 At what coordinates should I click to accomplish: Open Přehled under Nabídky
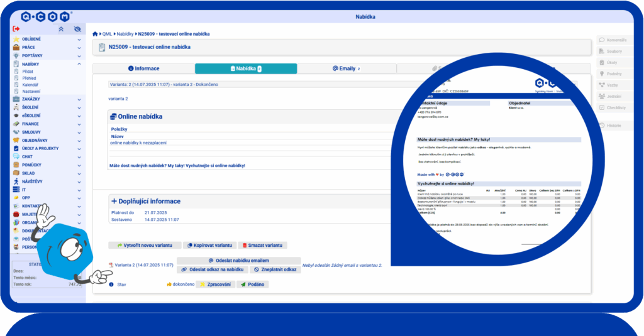(x=29, y=78)
